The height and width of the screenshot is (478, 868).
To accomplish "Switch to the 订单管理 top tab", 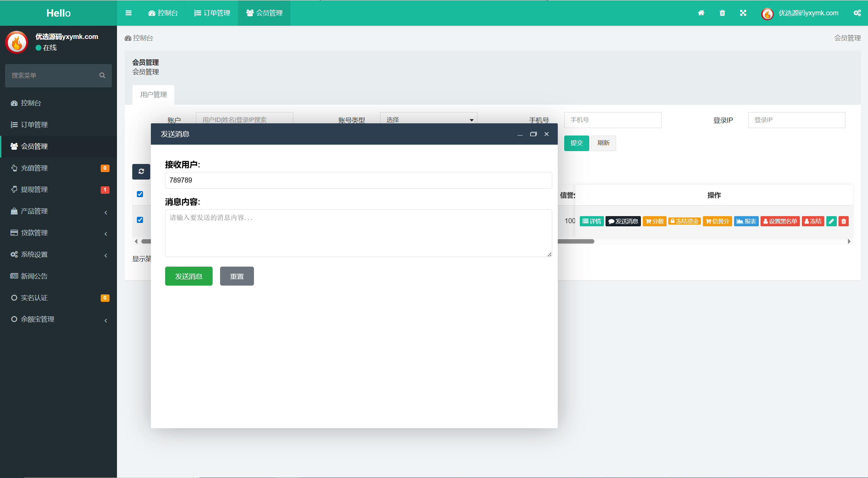I will [212, 13].
